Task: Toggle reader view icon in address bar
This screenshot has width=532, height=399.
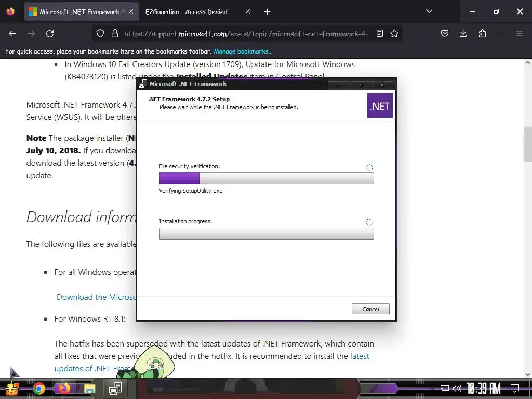Action: pyautogui.click(x=380, y=33)
